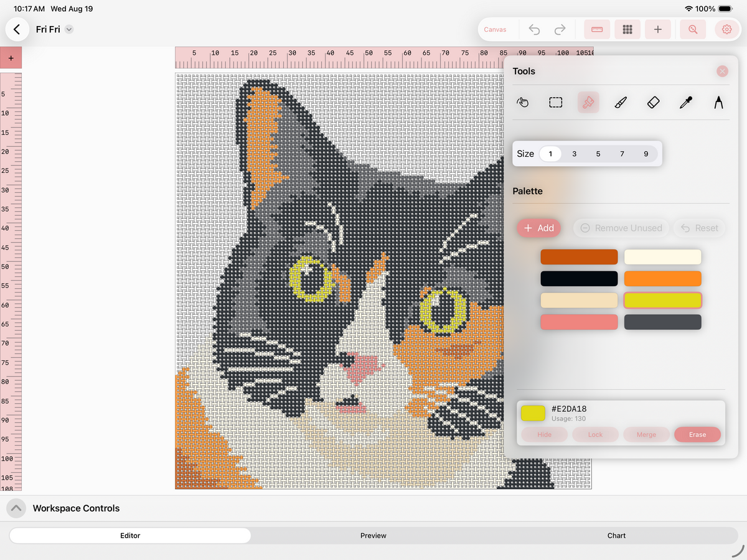The width and height of the screenshot is (747, 560).
Task: Select the compass measure tool
Action: click(718, 102)
